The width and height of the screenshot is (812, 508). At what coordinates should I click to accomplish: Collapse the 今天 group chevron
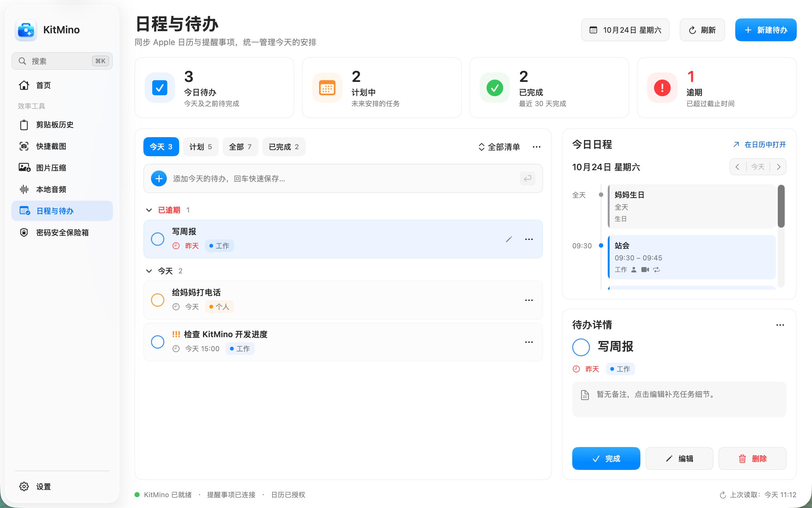click(x=149, y=271)
